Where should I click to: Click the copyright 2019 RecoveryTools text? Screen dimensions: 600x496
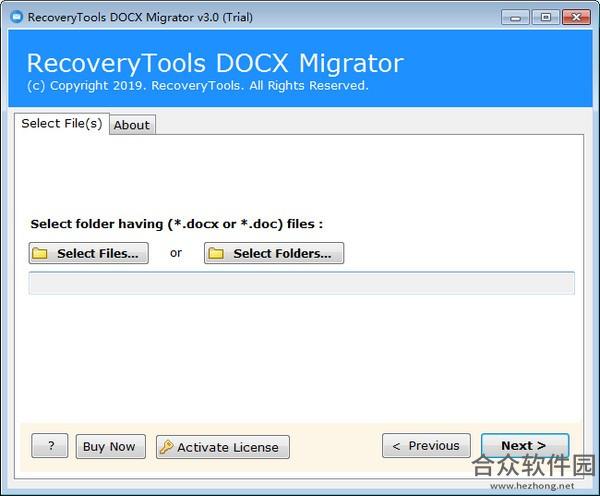(x=197, y=85)
